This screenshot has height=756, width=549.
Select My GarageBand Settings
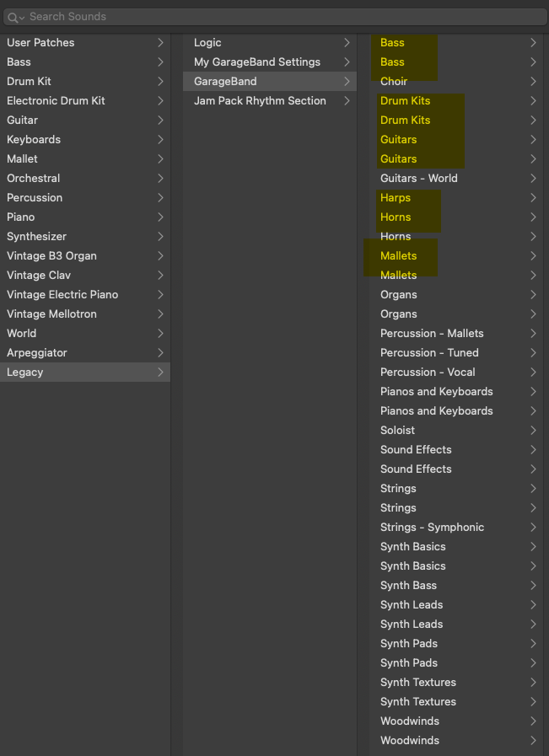point(270,62)
